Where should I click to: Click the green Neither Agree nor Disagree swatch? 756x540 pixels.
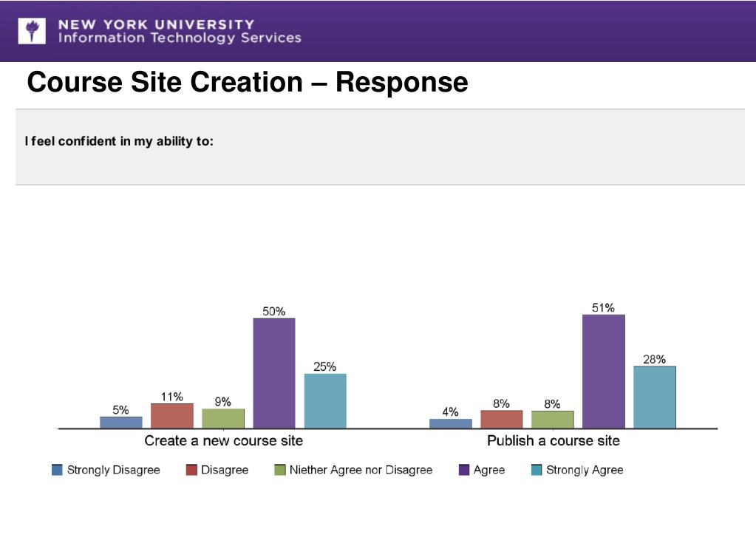(x=279, y=470)
